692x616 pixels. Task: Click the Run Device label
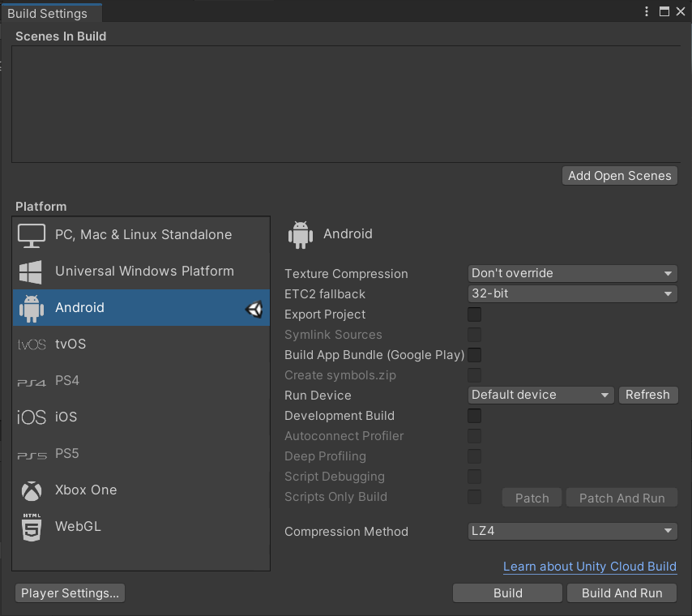coord(318,396)
